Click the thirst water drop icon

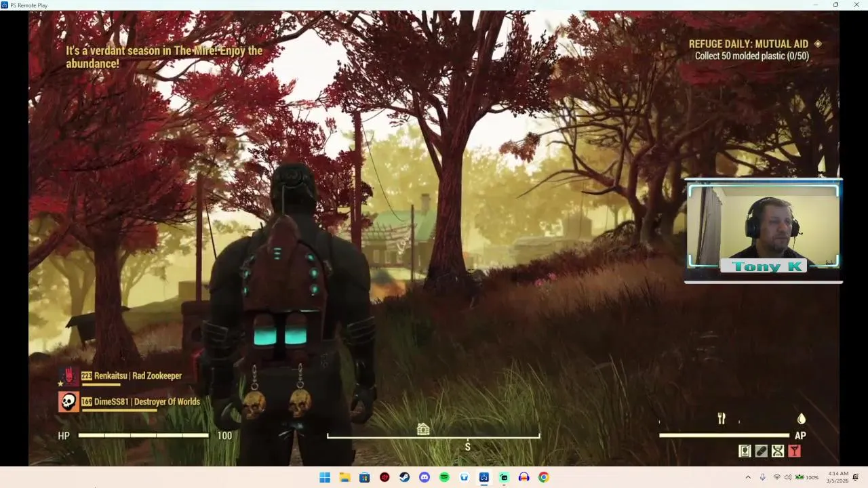pyautogui.click(x=801, y=419)
